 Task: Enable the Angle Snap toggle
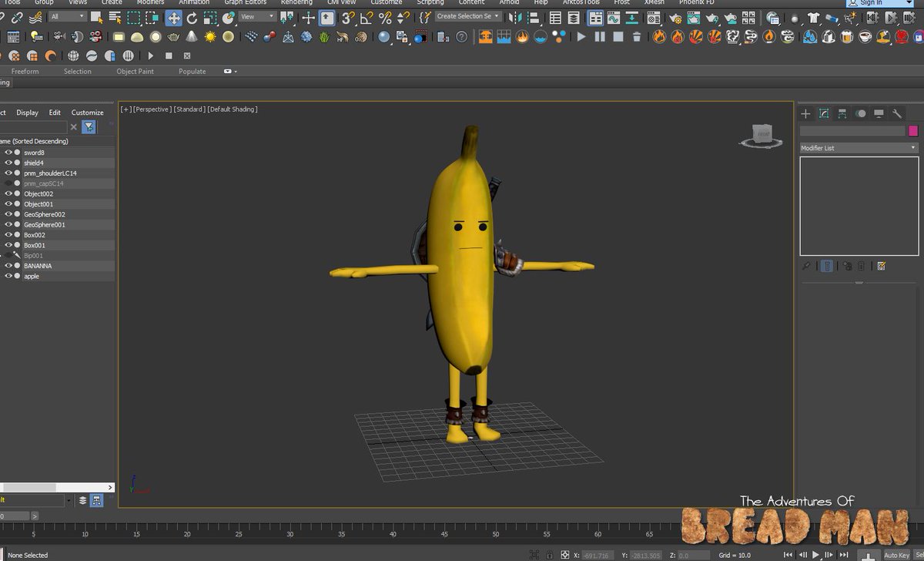pos(367,18)
